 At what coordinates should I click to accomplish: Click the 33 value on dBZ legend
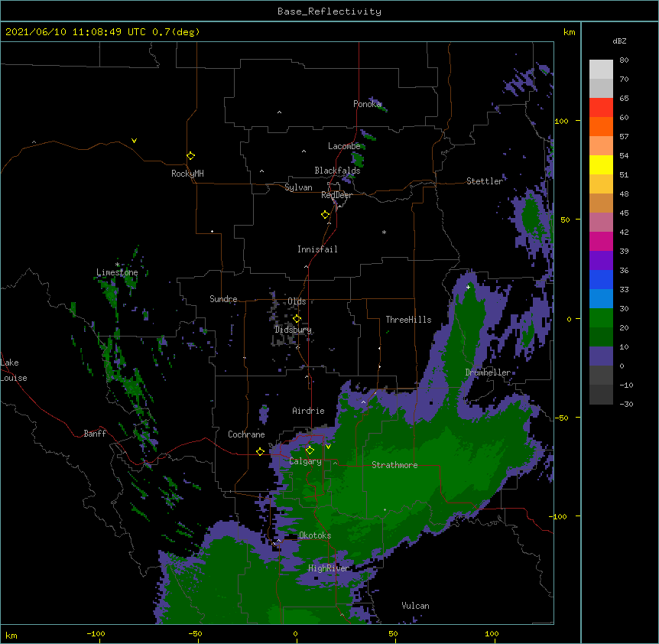click(624, 290)
